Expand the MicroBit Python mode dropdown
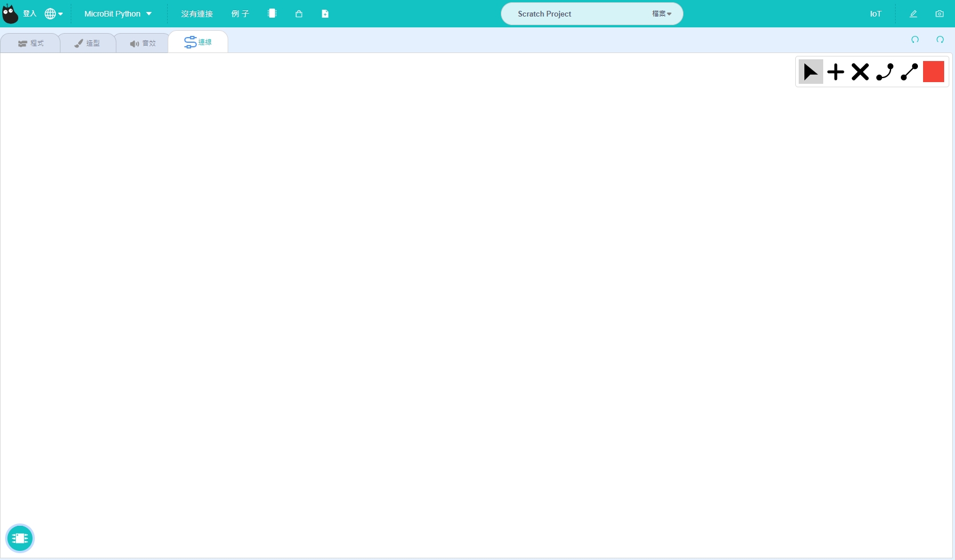Screen dimensions: 955x560 click(118, 14)
